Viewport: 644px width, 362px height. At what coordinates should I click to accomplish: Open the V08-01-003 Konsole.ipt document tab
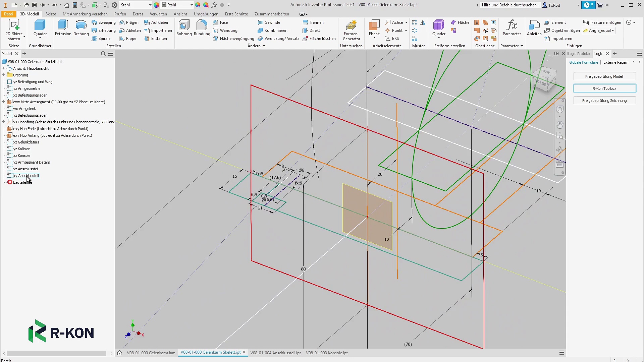click(327, 353)
